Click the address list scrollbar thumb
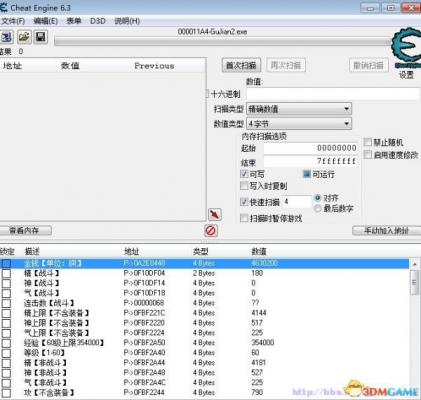The width and height of the screenshot is (421, 400). click(414, 282)
